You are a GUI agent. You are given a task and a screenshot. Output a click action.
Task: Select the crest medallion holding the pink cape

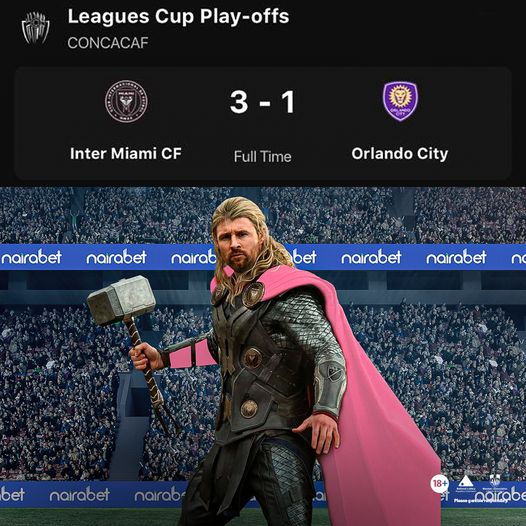[253, 294]
